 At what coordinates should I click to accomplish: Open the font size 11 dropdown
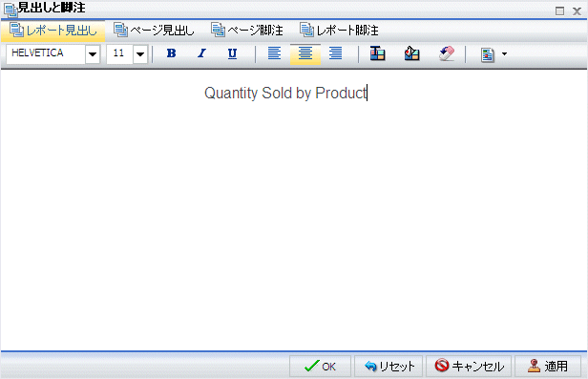tap(140, 54)
